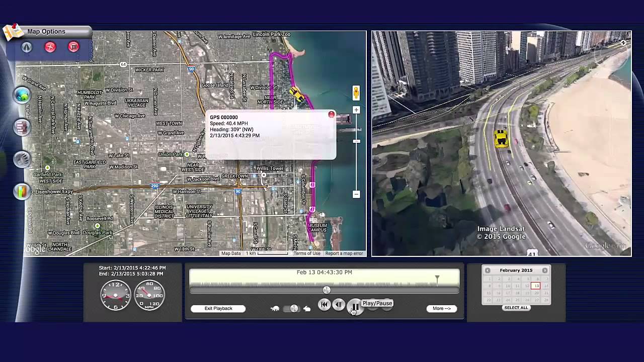Image resolution: width=644 pixels, height=362 pixels.
Task: Open the gear settings sidebar button
Action: click(22, 159)
